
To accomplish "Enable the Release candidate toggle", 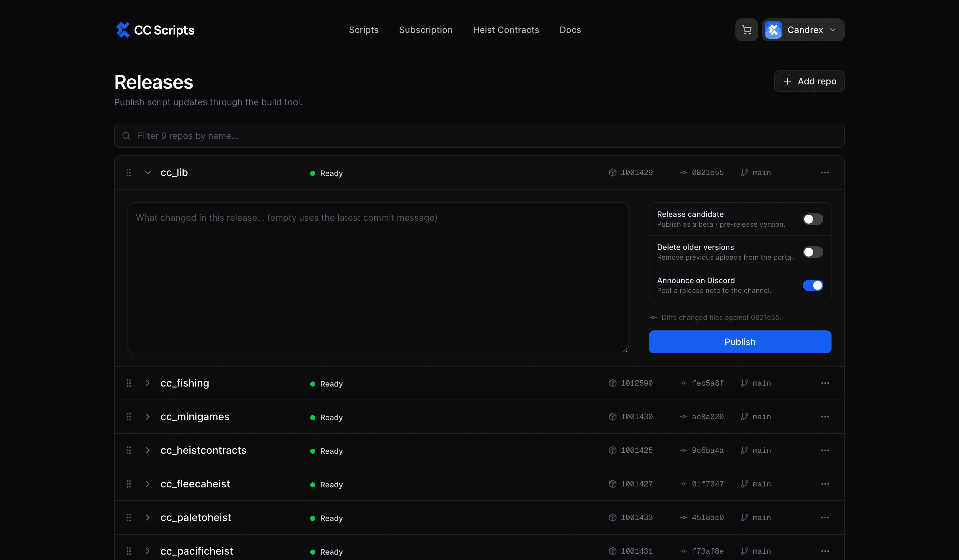I will point(813,219).
